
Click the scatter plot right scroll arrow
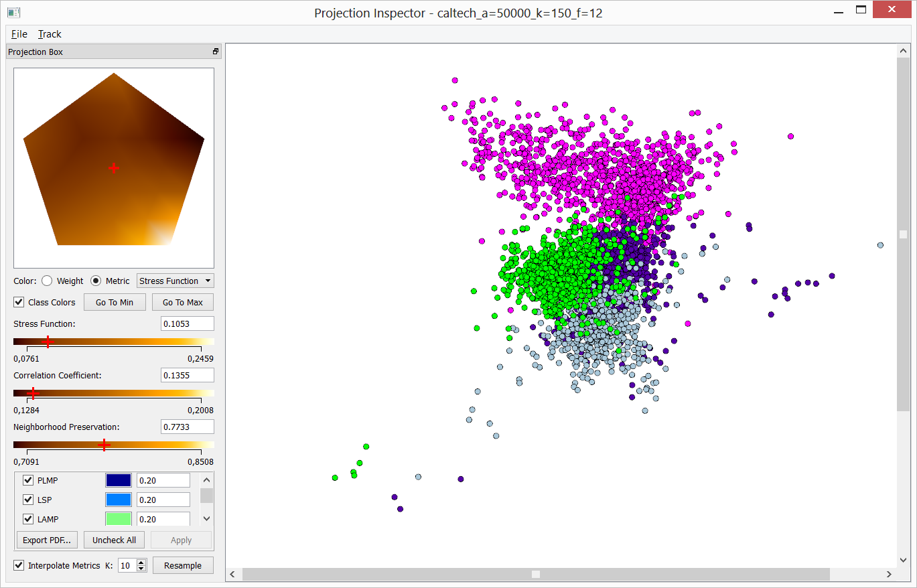pos(889,574)
